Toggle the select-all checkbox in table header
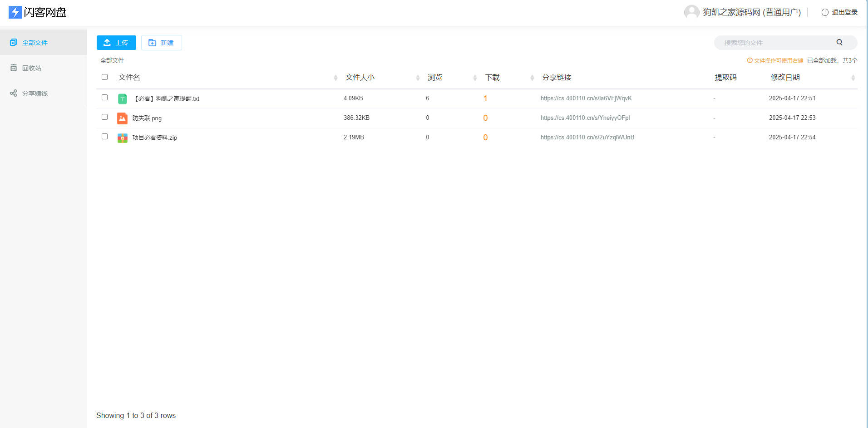This screenshot has height=428, width=868. [105, 77]
